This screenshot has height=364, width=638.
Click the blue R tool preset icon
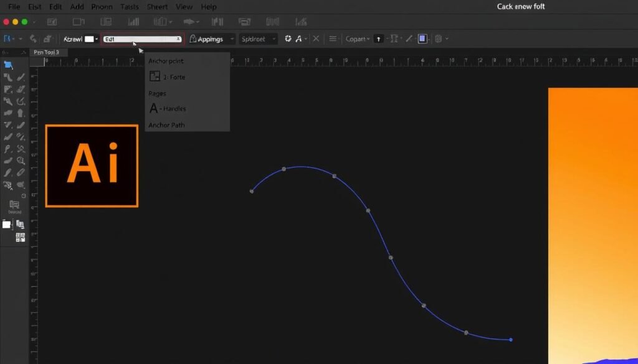tap(7, 39)
